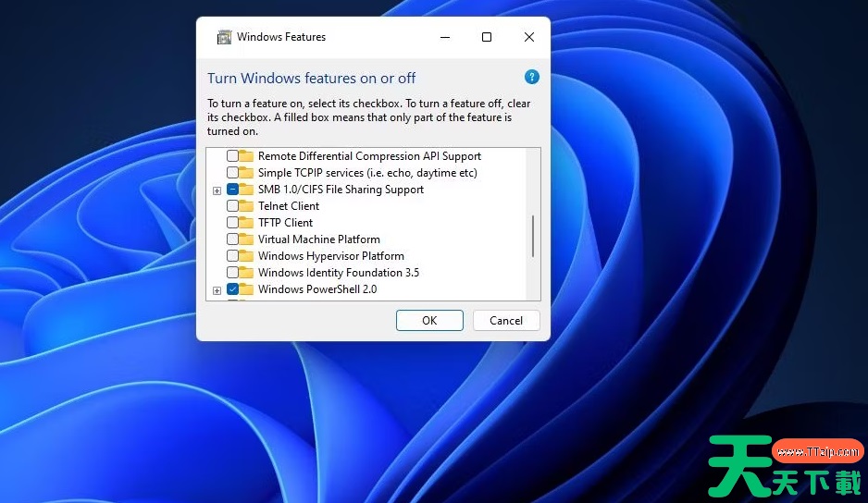Click folder icon beside Simple TCPIP services
This screenshot has width=868, height=503.
coord(246,173)
